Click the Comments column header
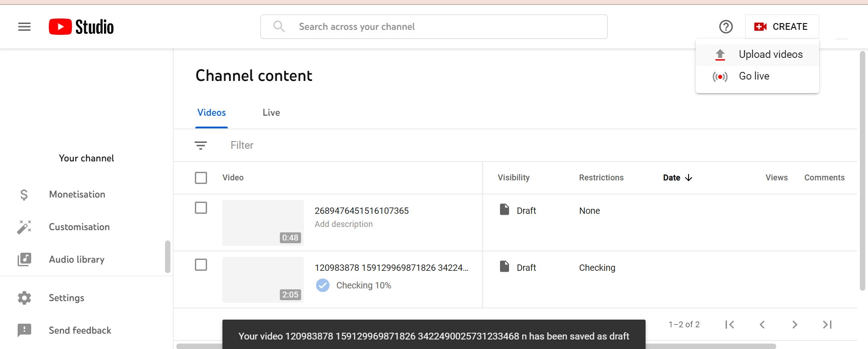This screenshot has width=868, height=349. coord(824,178)
